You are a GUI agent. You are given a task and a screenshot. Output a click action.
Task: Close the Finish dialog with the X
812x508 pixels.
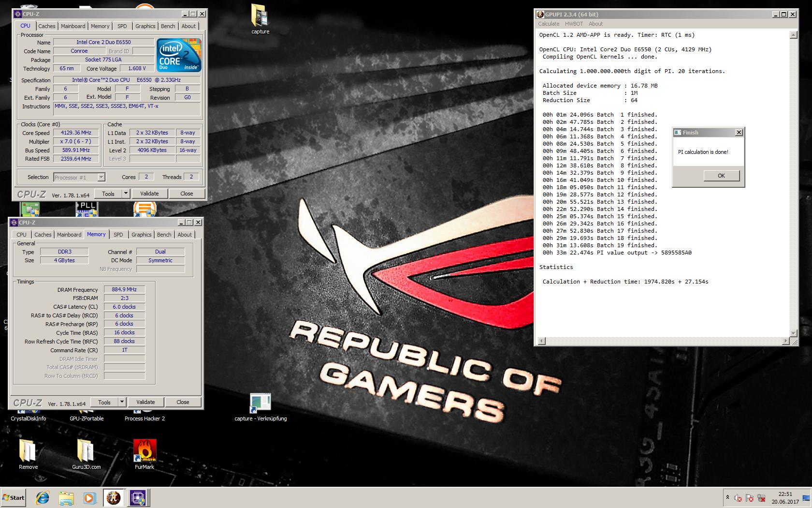coord(739,133)
